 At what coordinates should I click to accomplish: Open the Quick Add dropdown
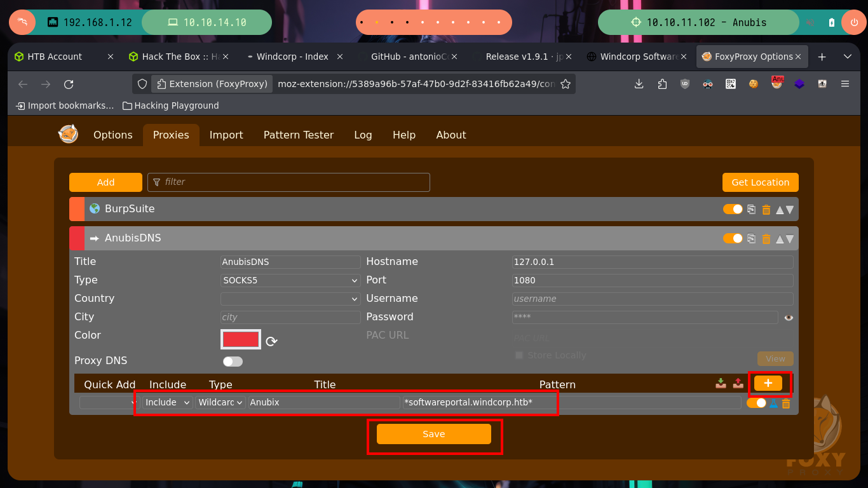109,403
